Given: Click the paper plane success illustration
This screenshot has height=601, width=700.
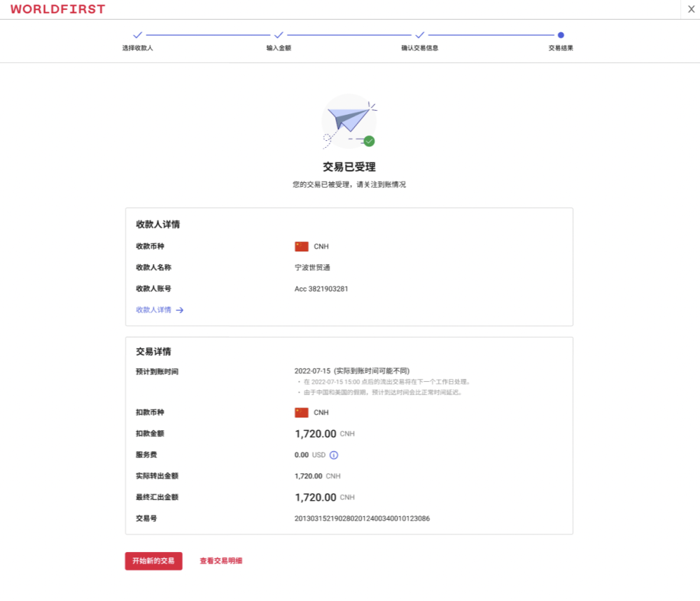Looking at the screenshot, I should tap(349, 121).
